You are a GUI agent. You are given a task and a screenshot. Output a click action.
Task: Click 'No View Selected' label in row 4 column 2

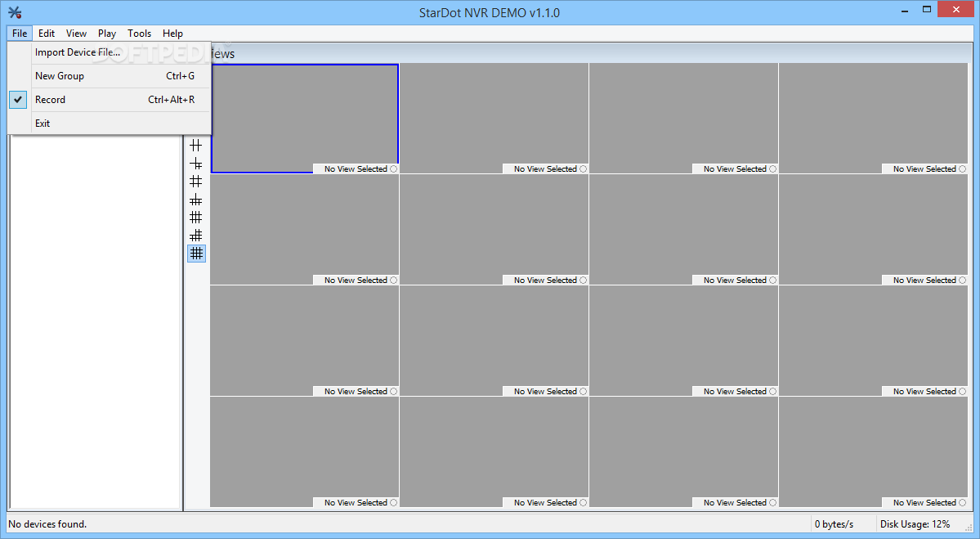[x=545, y=503]
